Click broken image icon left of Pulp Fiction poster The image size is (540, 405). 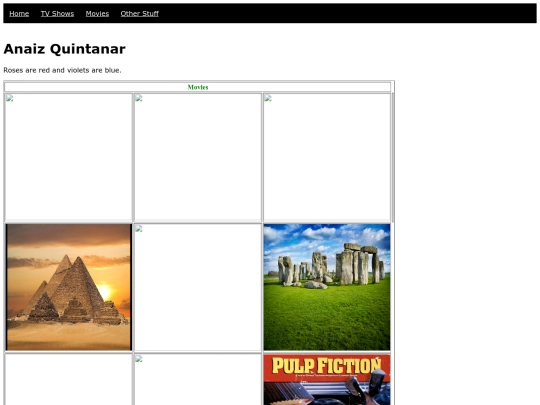coord(139,359)
